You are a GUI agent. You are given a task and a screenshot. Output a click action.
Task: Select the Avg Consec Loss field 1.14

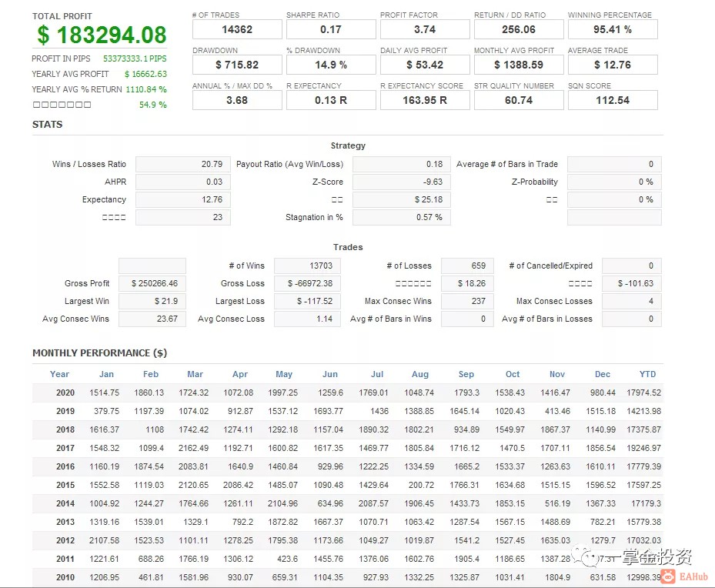click(307, 319)
